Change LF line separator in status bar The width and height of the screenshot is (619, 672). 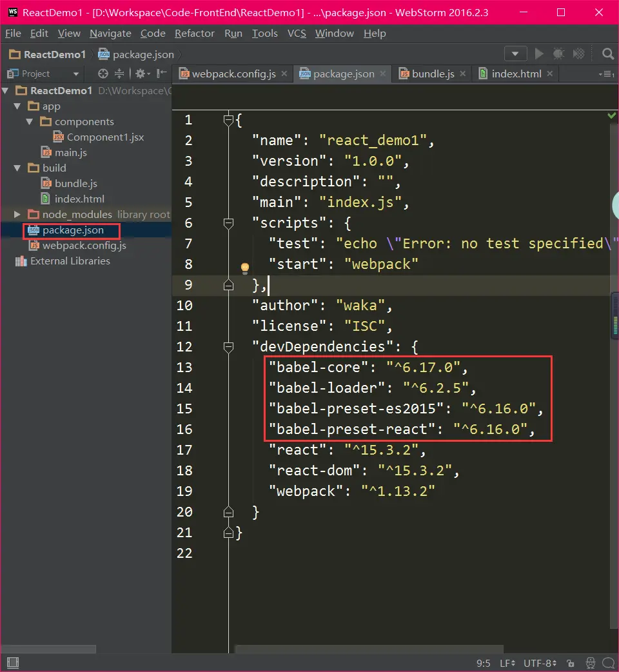507,664
